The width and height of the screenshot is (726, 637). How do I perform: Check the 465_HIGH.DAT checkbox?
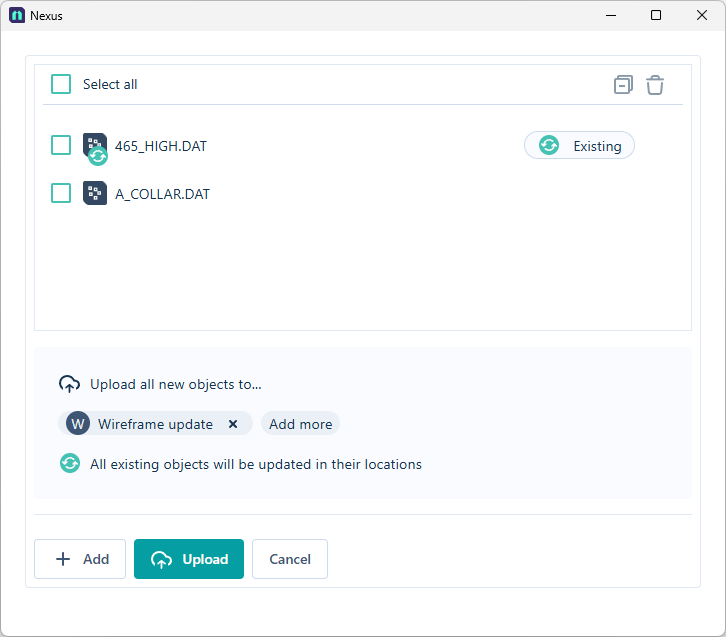[61, 145]
